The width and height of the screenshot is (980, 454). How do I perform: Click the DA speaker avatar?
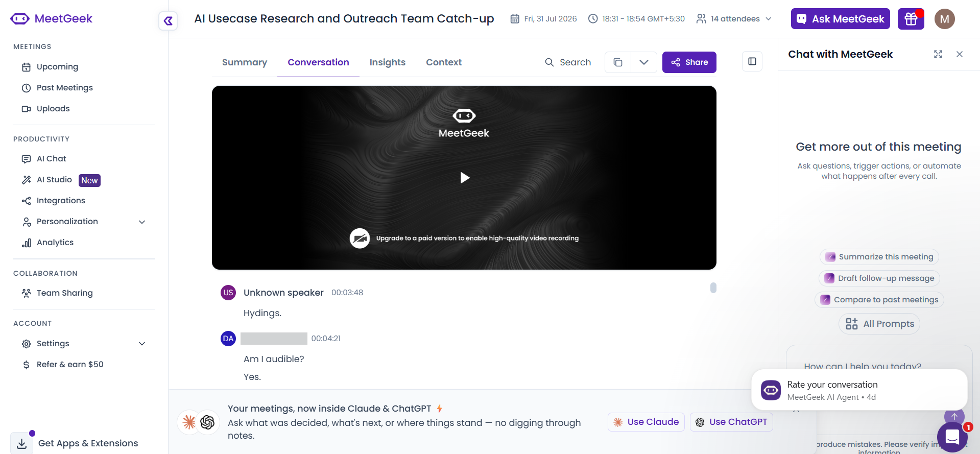(228, 339)
